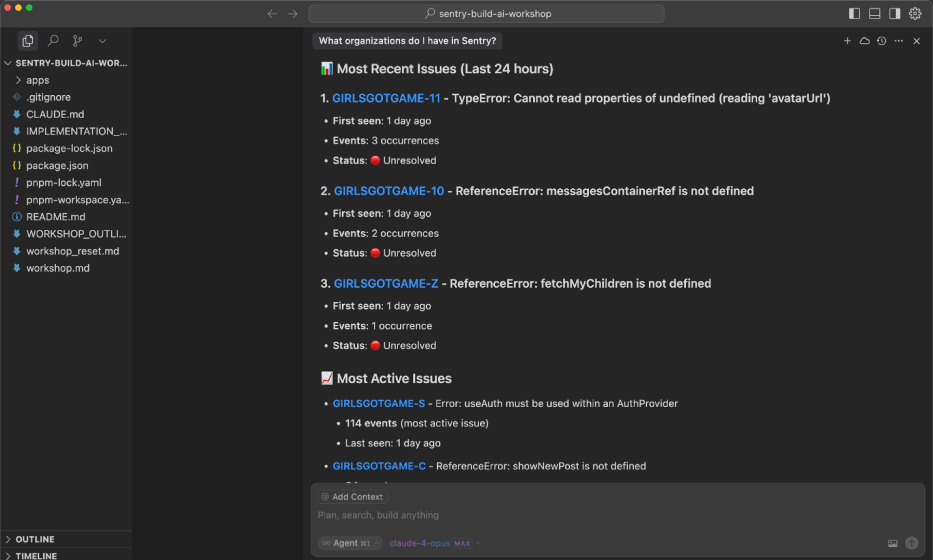Start a new chat with the plus icon
Screen dimensions: 933x560
[847, 40]
